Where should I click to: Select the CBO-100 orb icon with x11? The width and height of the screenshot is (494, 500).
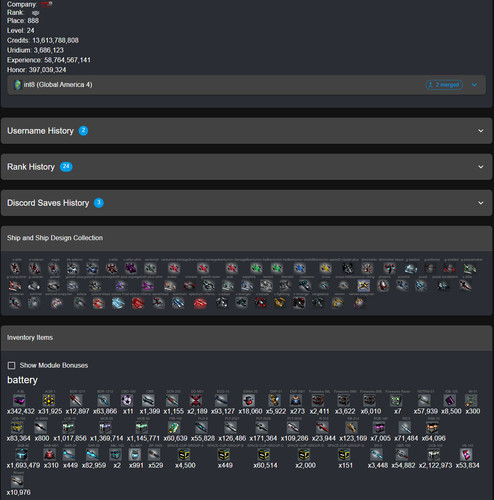coord(127,400)
